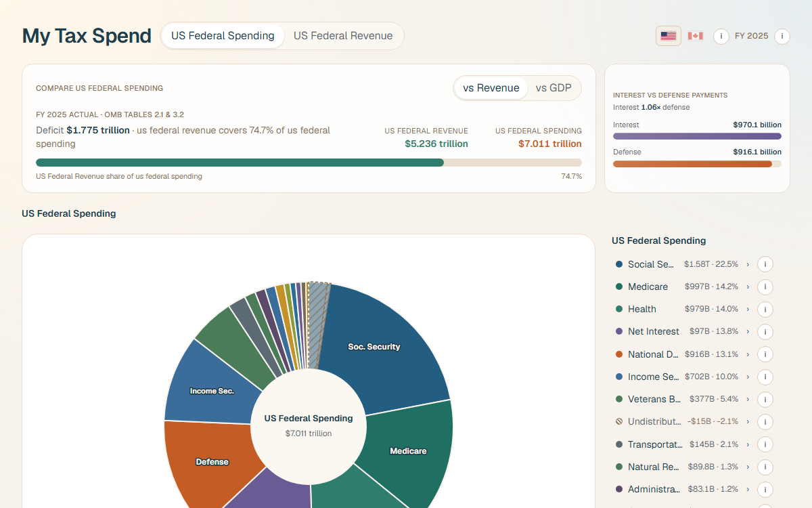The image size is (812, 508).
Task: Expand Medicare row chevron
Action: 748,287
